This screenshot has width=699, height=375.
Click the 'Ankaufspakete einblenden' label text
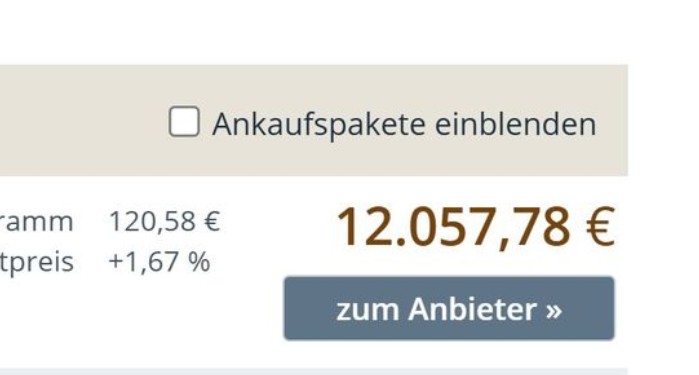[404, 124]
